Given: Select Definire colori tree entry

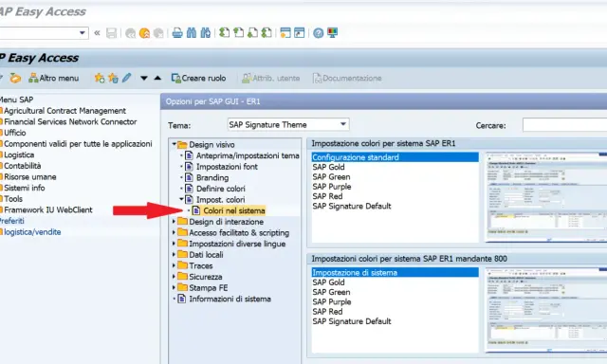Looking at the screenshot, I should pyautogui.click(x=220, y=189).
